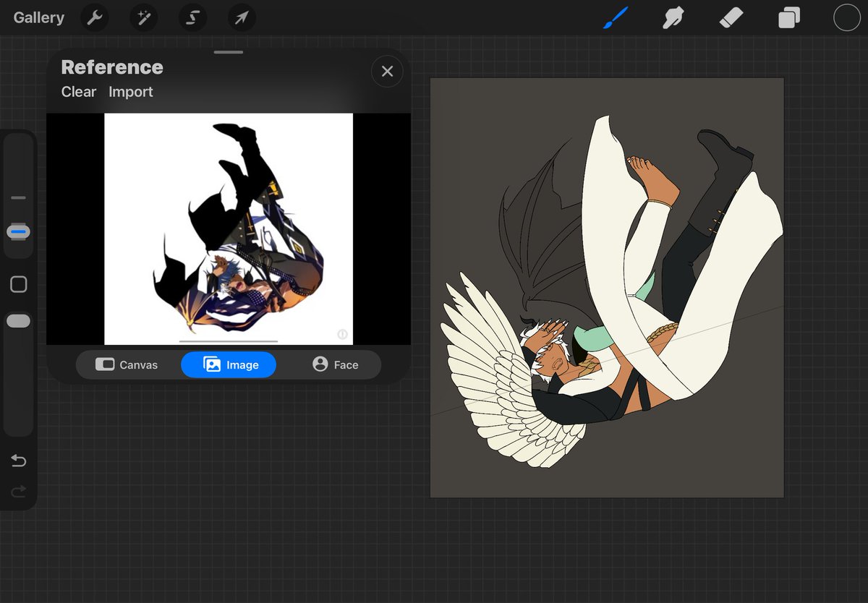
Task: Select the Selection S-shaped tool
Action: tap(192, 18)
